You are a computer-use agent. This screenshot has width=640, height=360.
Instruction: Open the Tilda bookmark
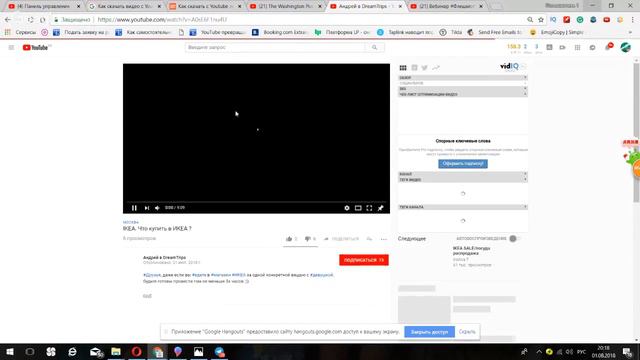click(x=451, y=32)
